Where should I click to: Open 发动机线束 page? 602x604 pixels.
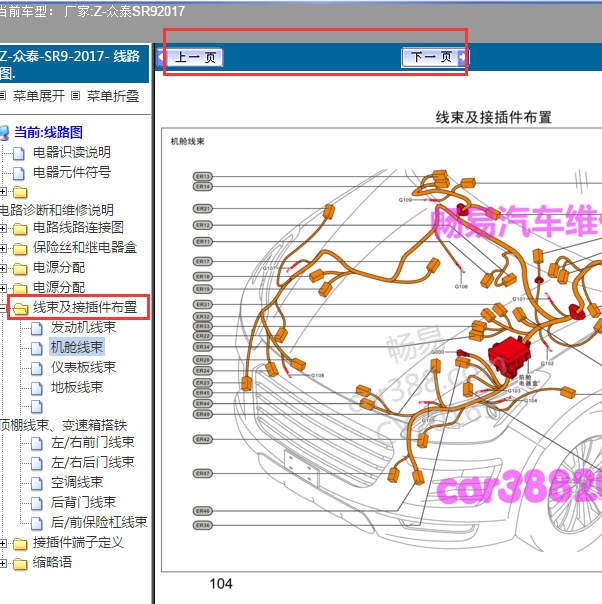pos(83,327)
